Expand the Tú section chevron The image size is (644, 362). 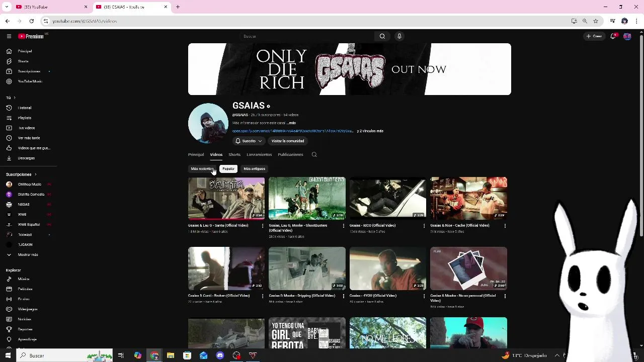click(15, 98)
